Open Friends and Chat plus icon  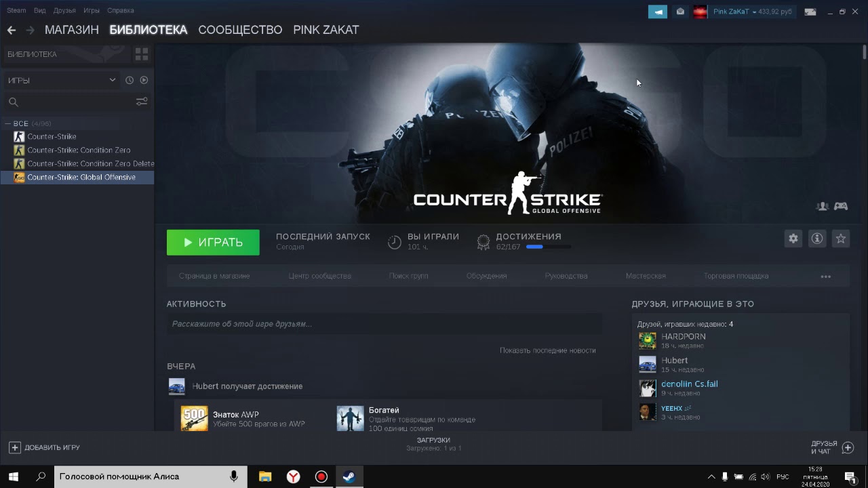click(x=848, y=447)
